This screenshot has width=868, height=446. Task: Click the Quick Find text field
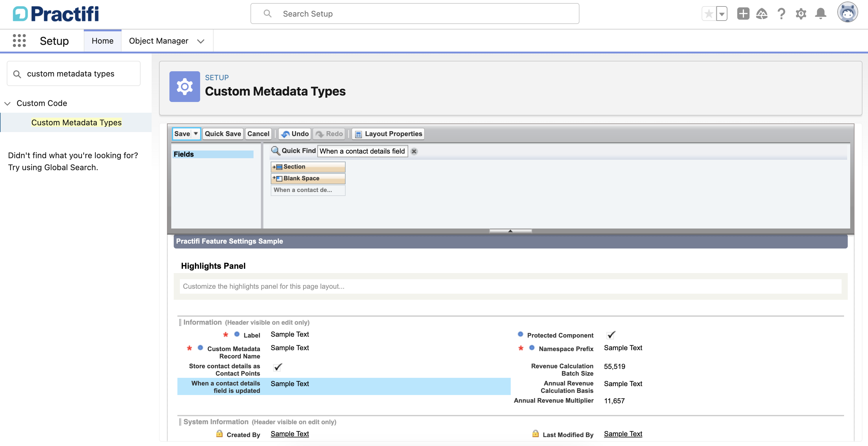pyautogui.click(x=362, y=151)
